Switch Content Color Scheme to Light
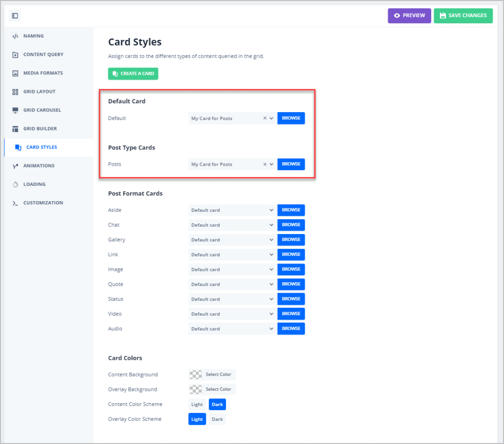 coord(197,404)
